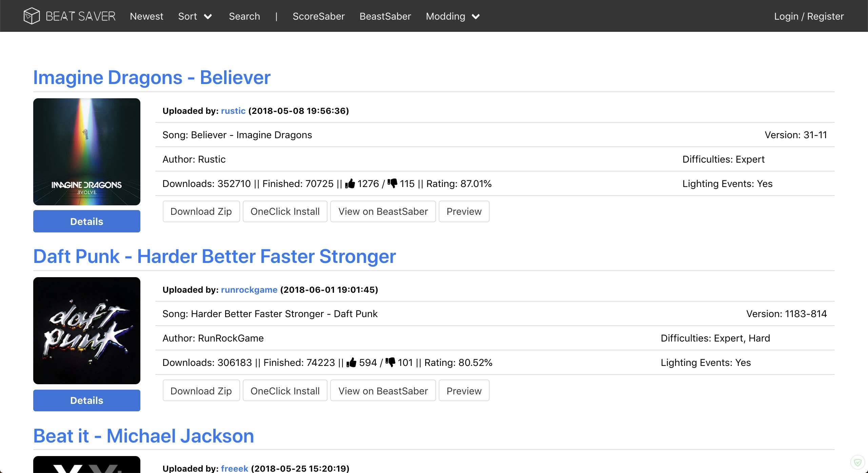Screen dimensions: 868x473
Task: Click Details button under Daft Punk cover
Action: coord(86,400)
